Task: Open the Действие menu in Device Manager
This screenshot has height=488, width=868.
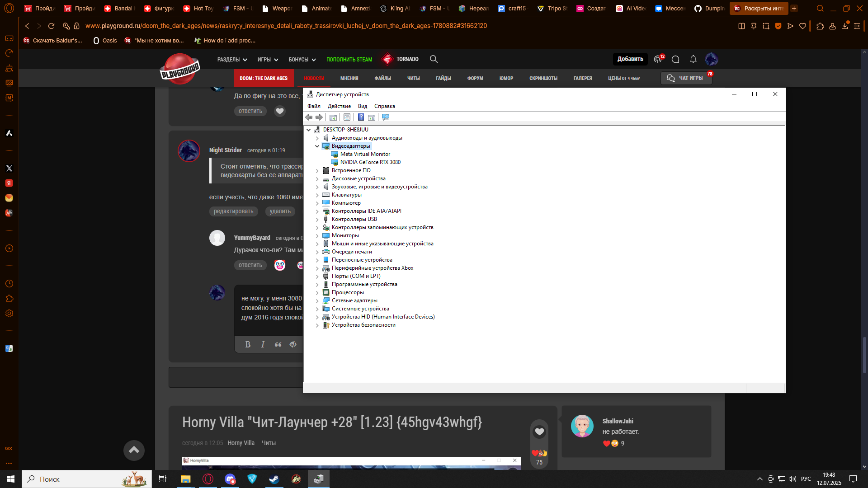Action: 339,106
